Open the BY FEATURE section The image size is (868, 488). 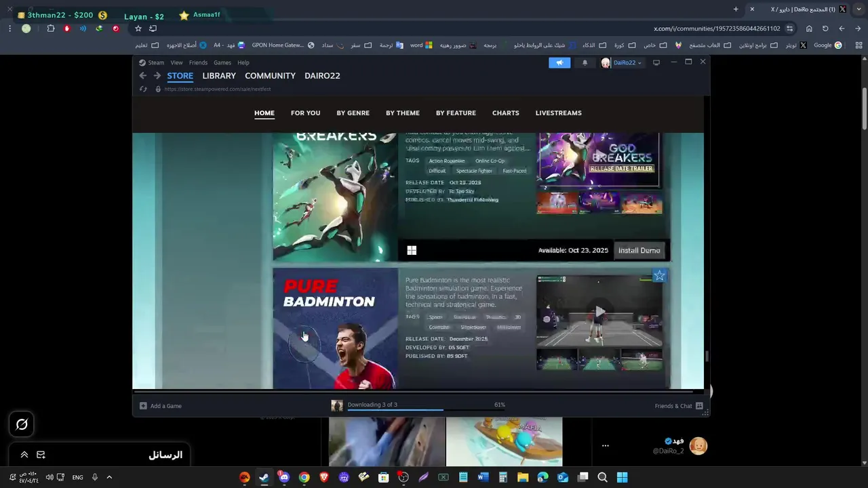click(456, 113)
